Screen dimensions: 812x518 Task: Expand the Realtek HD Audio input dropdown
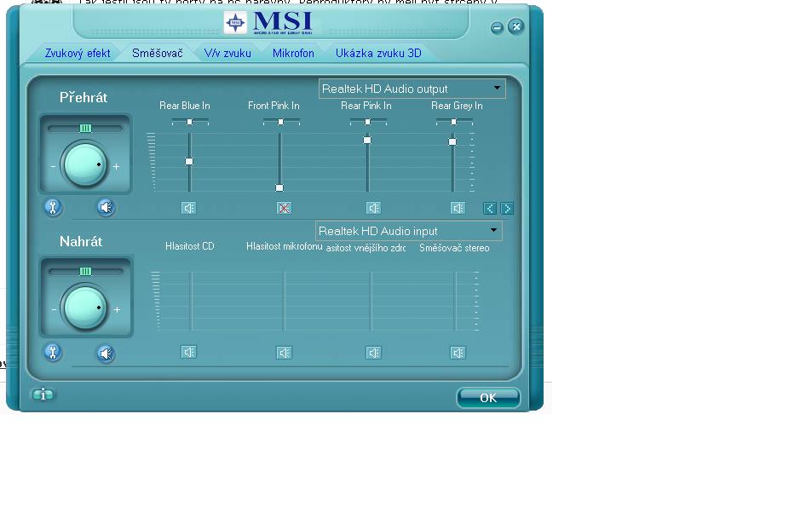(x=409, y=231)
